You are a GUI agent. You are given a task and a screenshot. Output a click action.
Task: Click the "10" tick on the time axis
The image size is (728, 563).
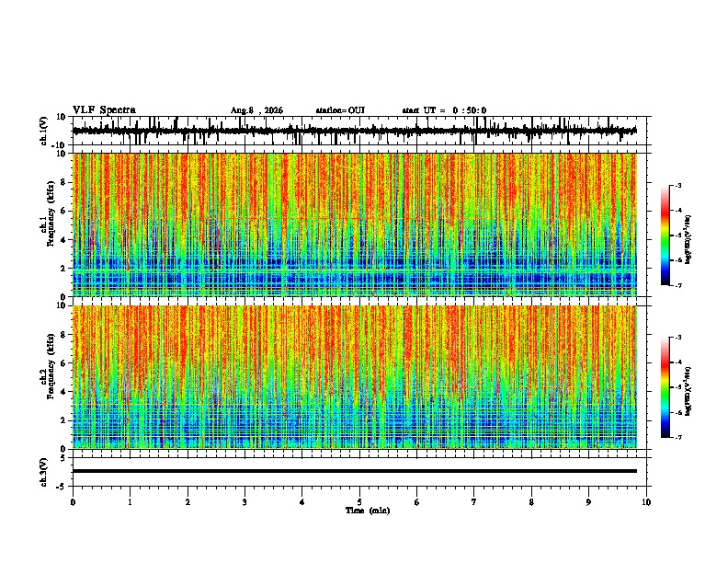(646, 502)
